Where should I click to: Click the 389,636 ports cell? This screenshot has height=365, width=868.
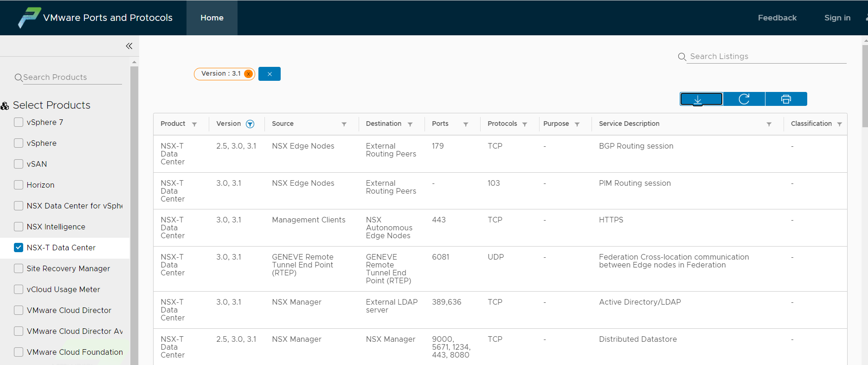pos(446,302)
